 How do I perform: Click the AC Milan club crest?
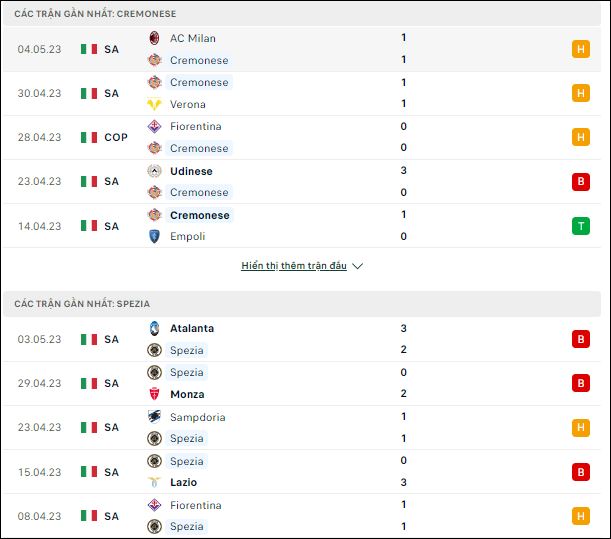pyautogui.click(x=154, y=38)
